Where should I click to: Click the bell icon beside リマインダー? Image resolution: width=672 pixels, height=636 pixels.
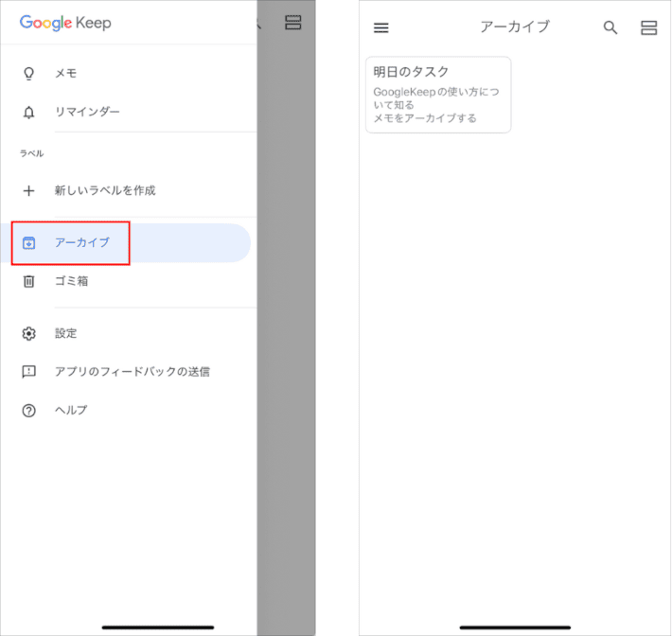tap(28, 112)
